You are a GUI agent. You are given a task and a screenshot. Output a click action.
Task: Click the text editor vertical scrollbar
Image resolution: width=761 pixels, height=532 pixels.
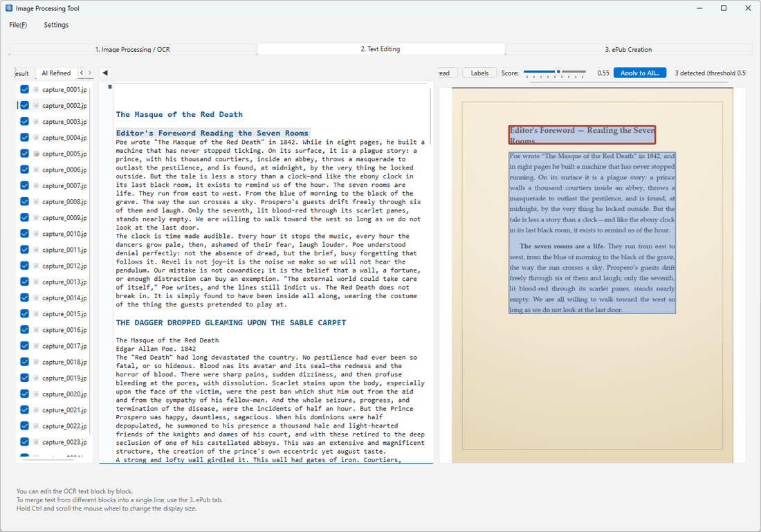pos(430,116)
